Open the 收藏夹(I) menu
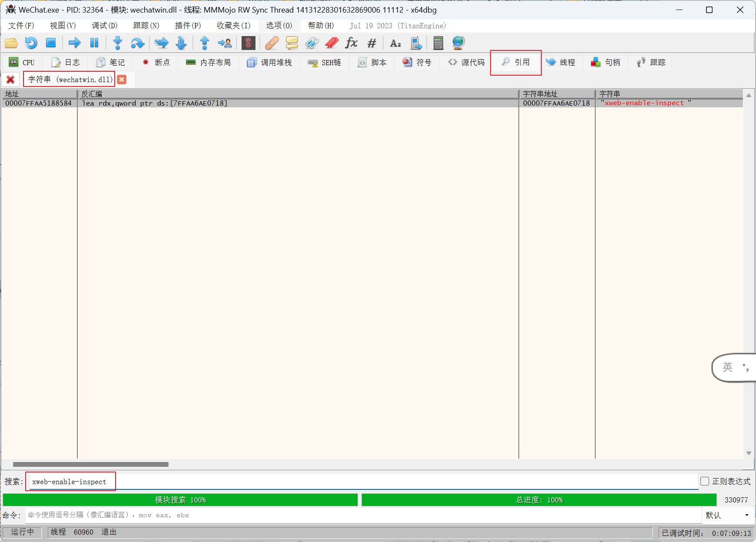Viewport: 756px width, 542px height. (x=234, y=26)
